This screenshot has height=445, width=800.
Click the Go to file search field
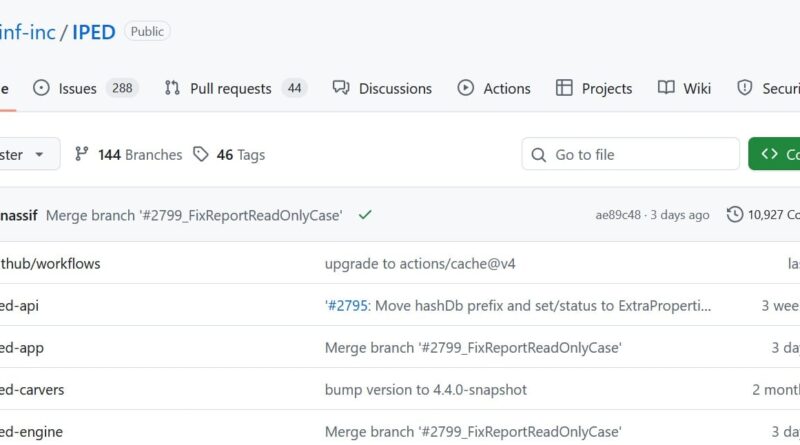click(x=630, y=155)
